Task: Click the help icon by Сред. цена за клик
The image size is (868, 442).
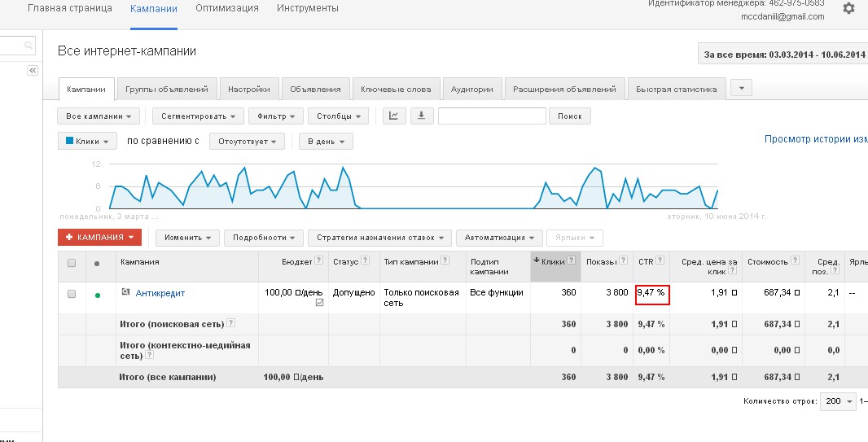Action: [x=732, y=270]
